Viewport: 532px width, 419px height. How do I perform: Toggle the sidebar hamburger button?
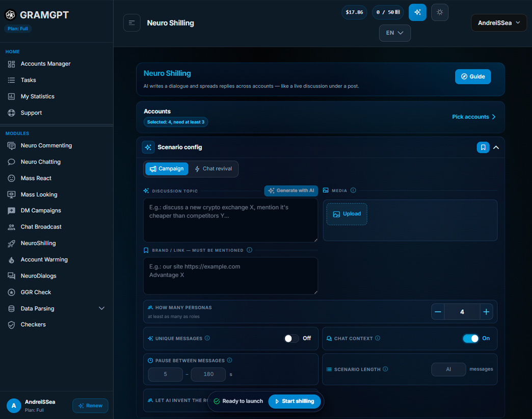point(132,23)
